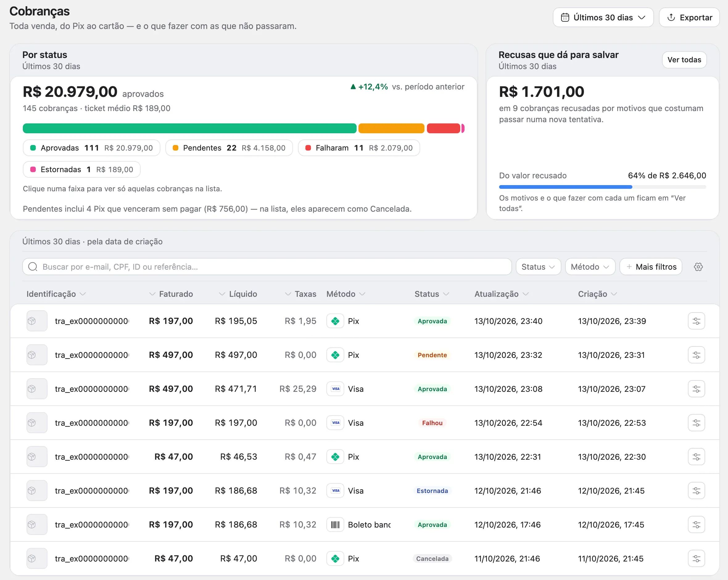This screenshot has height=580, width=728.
Task: Click the R$ 46,53 net amount
Action: pos(239,457)
